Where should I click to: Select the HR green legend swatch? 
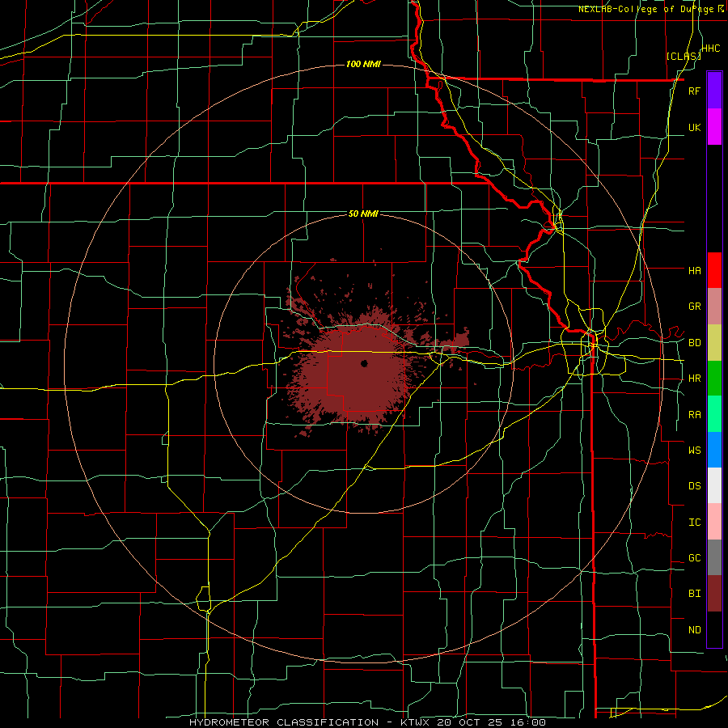tap(714, 379)
